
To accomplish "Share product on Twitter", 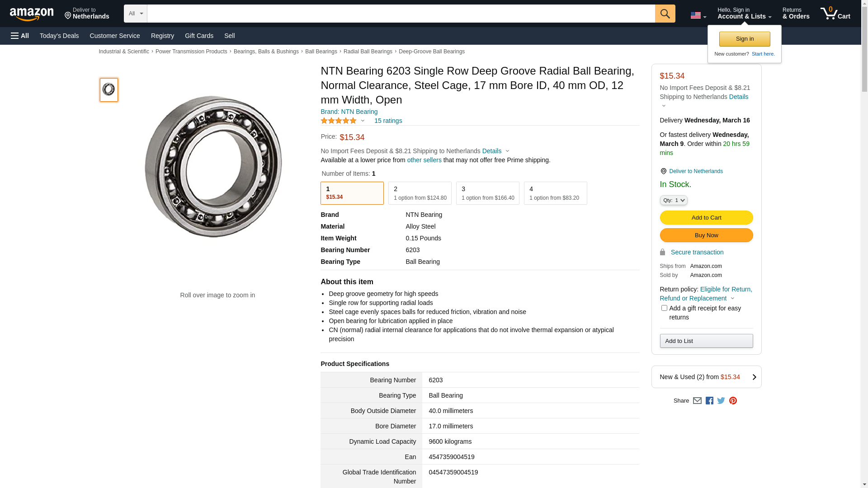I will 721,401.
